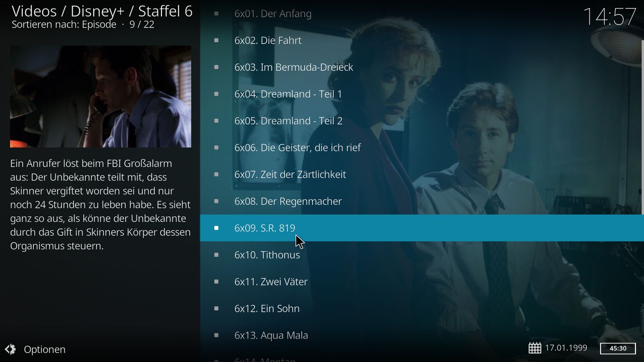Click the 45:30 duration badge
The width and height of the screenshot is (644, 362).
[x=618, y=348]
